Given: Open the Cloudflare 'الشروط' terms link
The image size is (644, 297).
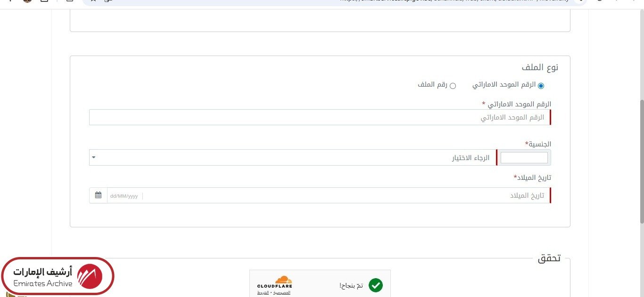Looking at the screenshot, I should pos(263,293).
